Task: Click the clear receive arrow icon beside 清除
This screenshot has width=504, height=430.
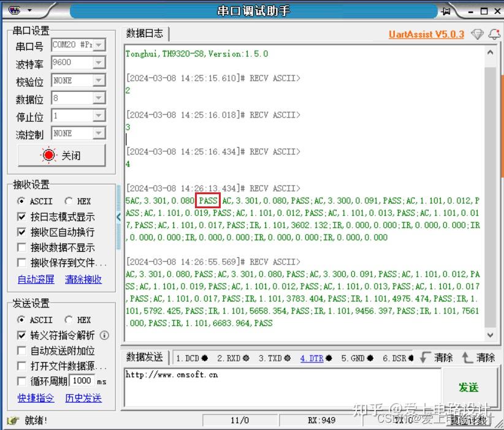Action: [x=425, y=358]
